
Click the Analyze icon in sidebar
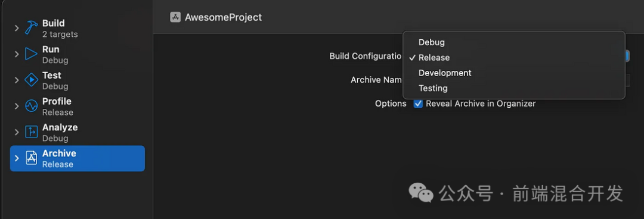[31, 132]
